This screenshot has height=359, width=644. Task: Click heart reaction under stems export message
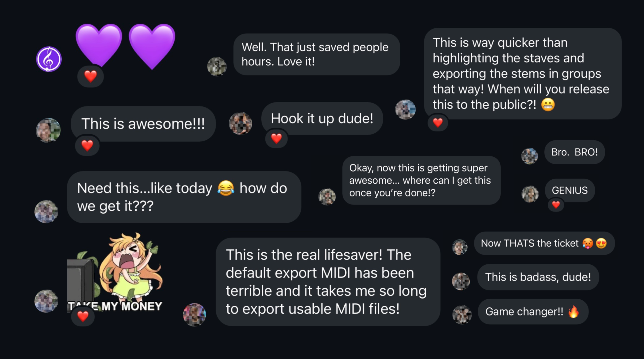[x=438, y=123]
